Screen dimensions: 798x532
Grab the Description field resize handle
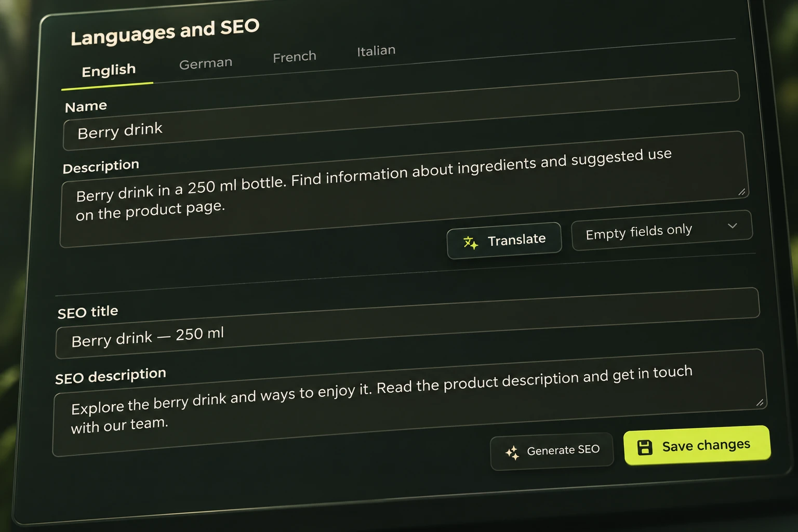(x=742, y=192)
